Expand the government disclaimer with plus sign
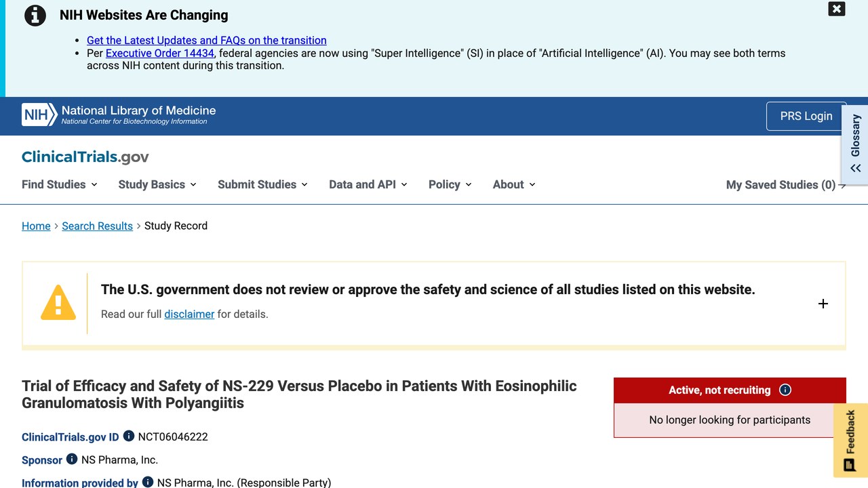The width and height of the screenshot is (868, 488). click(823, 304)
